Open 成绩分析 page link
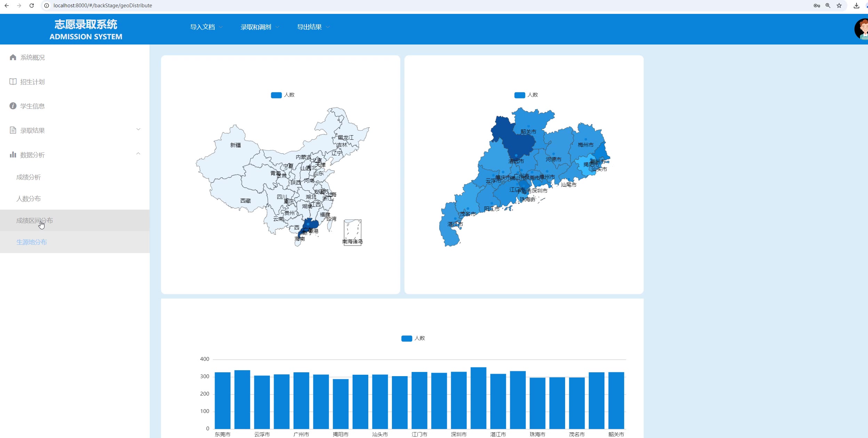Viewport: 868px width, 438px height. (x=29, y=177)
